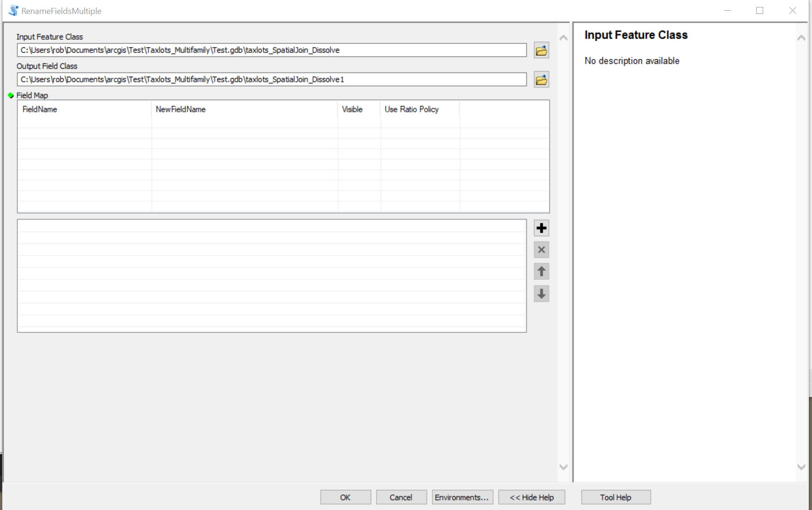Click into Output Field Class path field
The width and height of the screenshot is (812, 510).
coord(272,80)
